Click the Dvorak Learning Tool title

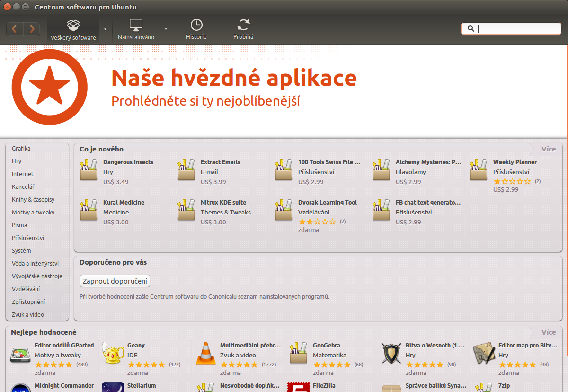[x=328, y=203]
